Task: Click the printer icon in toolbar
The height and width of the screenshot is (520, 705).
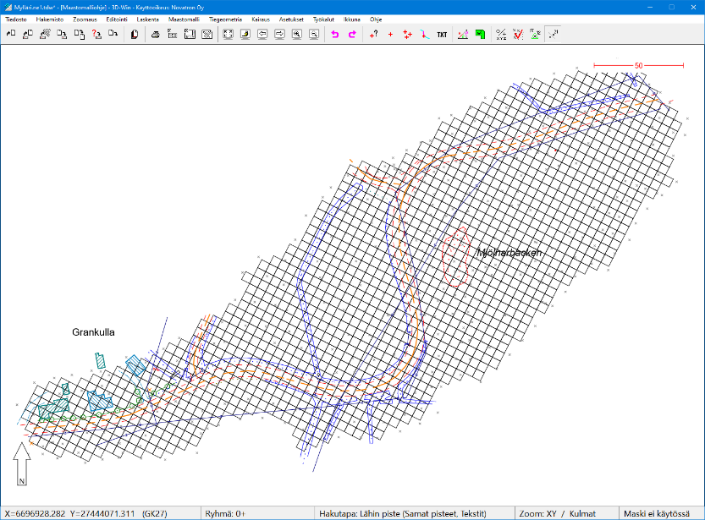Action: click(x=155, y=34)
